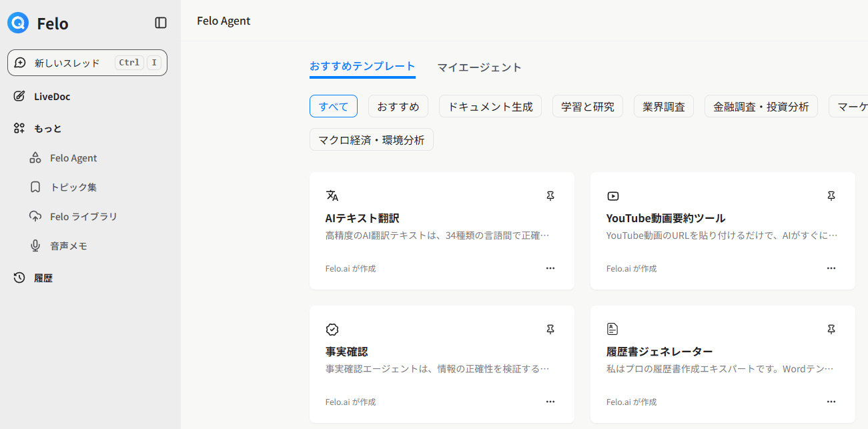
Task: Switch to マイエージェント tab
Action: click(479, 67)
